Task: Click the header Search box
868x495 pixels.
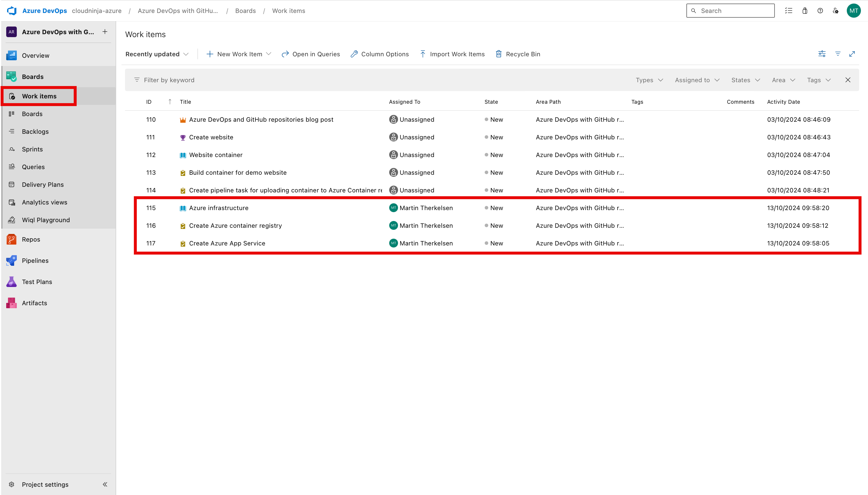Action: [730, 11]
